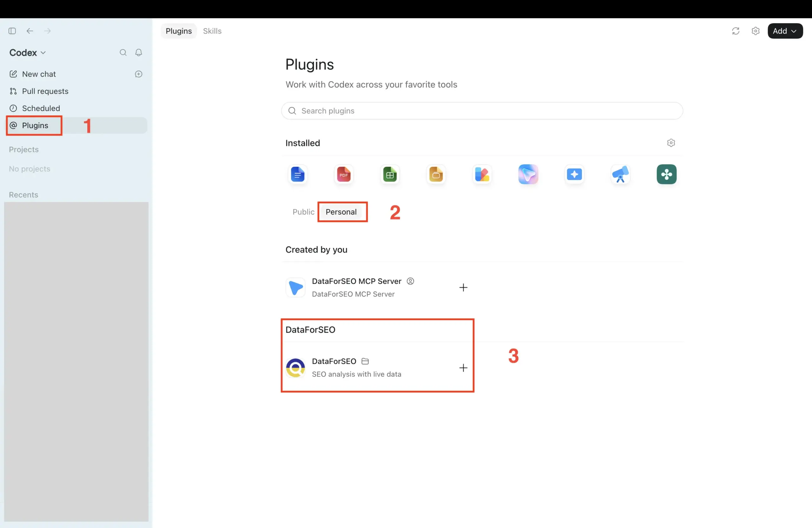
Task: Go back with the left arrow
Action: click(x=30, y=31)
